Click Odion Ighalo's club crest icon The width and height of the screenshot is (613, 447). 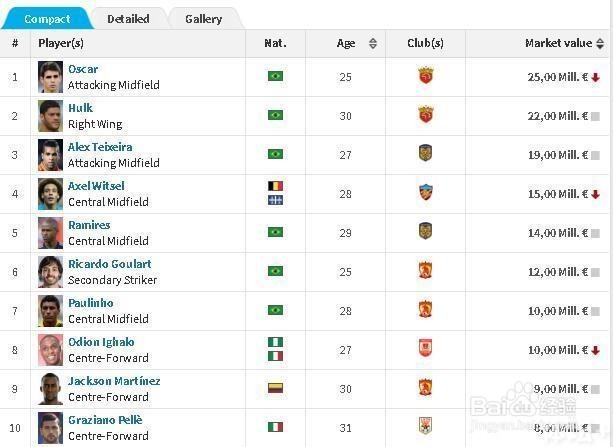pos(425,349)
